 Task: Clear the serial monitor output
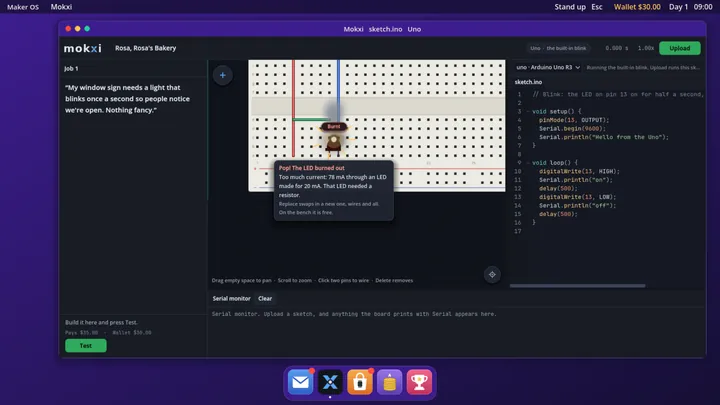pyautogui.click(x=265, y=298)
